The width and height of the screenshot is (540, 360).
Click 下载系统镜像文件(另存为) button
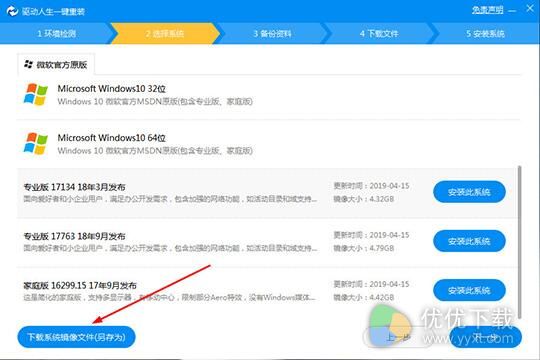click(x=76, y=337)
